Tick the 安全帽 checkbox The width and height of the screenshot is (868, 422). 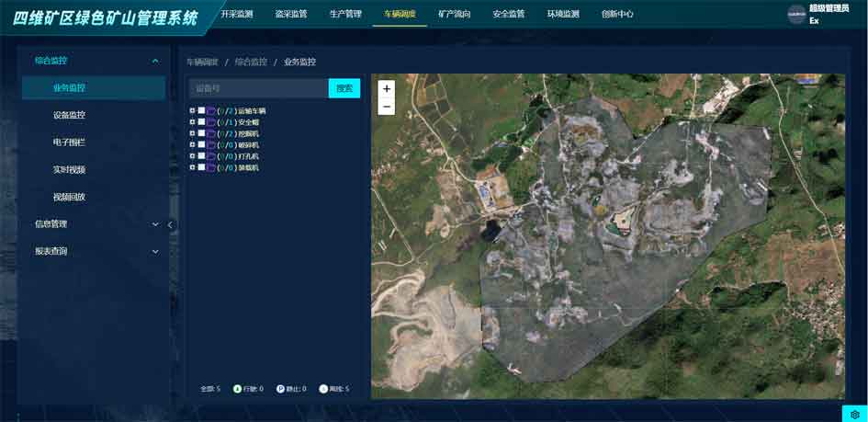point(202,122)
